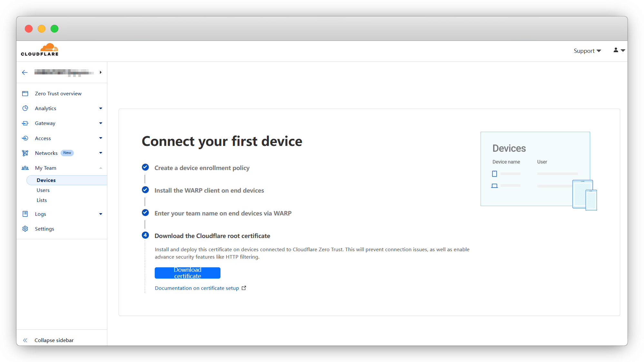Click the Cloudflare logo
Image resolution: width=644 pixels, height=362 pixels.
tap(40, 50)
